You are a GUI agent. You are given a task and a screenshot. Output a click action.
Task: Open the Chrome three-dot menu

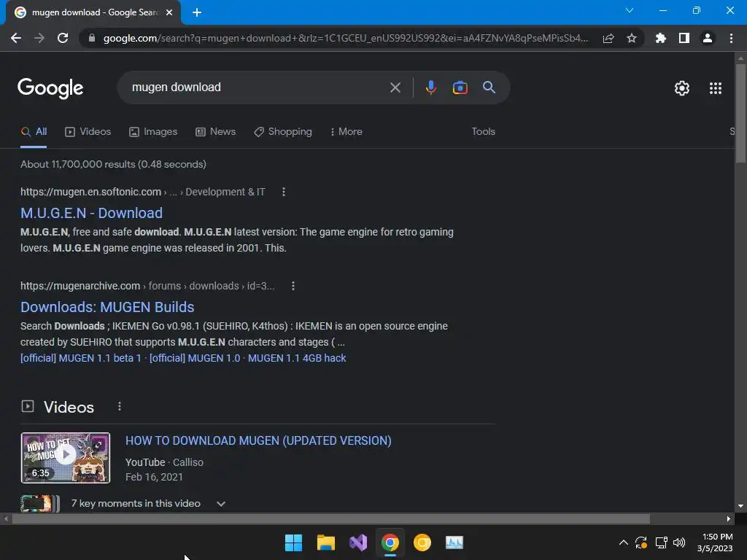point(731,38)
